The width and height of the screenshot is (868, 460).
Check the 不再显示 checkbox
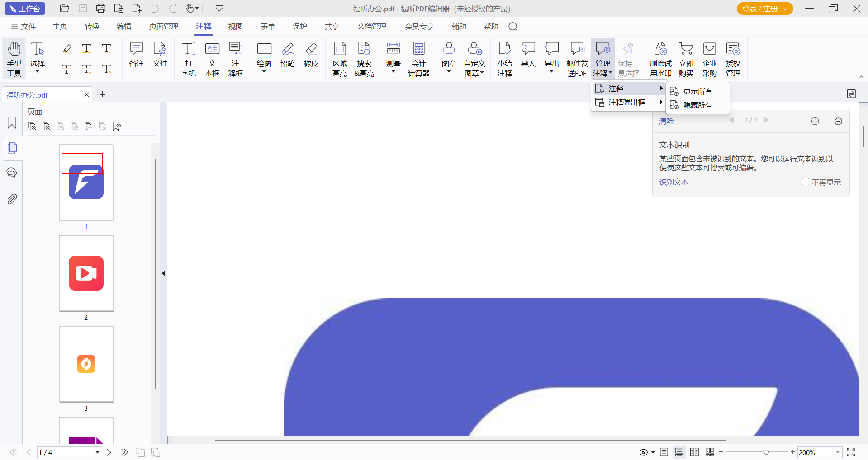coord(805,182)
